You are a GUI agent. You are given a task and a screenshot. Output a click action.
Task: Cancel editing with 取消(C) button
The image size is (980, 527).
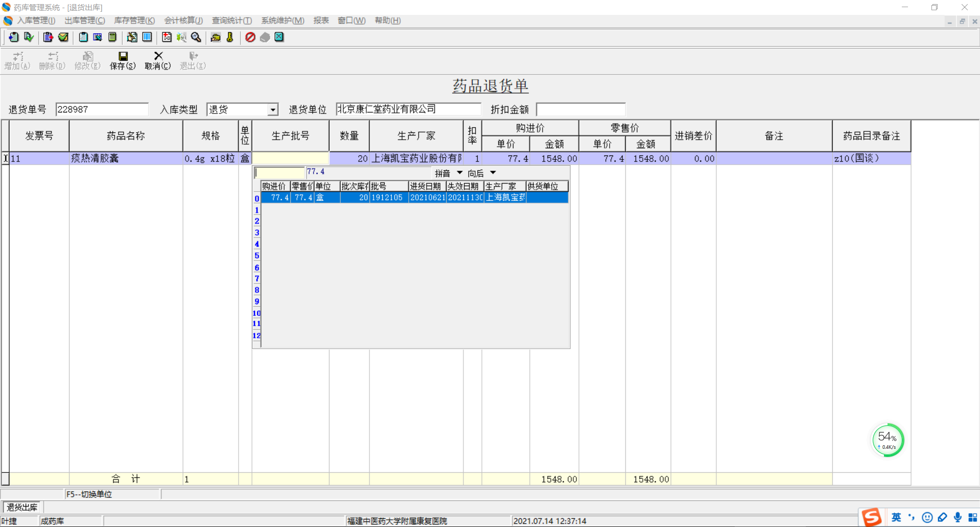(x=158, y=61)
